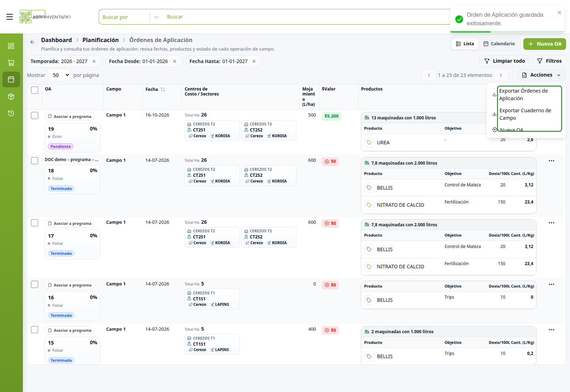Screen dimensions: 570x392
Task: Open the box inventory sidebar icon
Action: click(11, 97)
